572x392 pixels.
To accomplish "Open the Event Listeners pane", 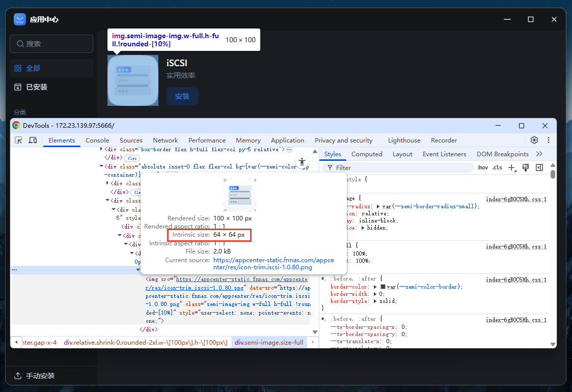I will pos(444,154).
